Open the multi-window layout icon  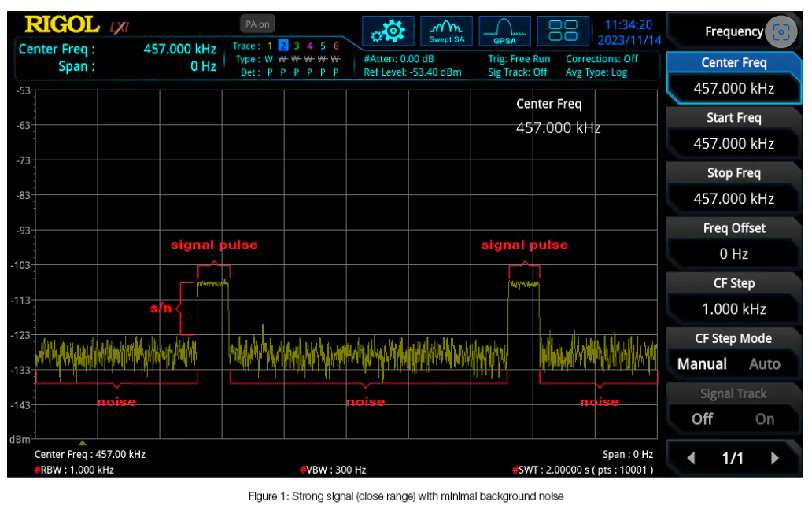point(563,31)
